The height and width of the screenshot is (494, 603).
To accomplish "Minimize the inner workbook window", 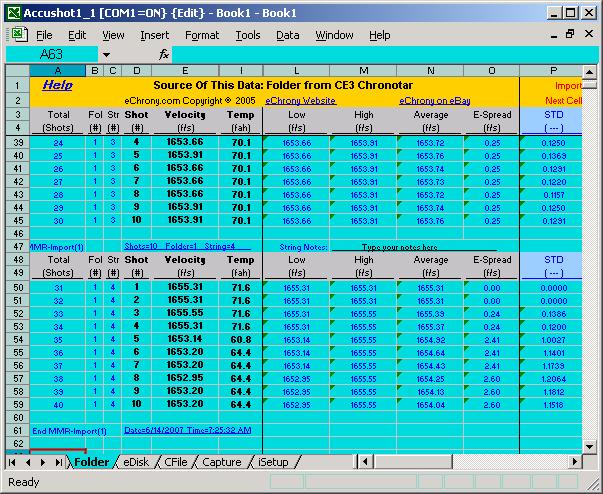I will (554, 35).
